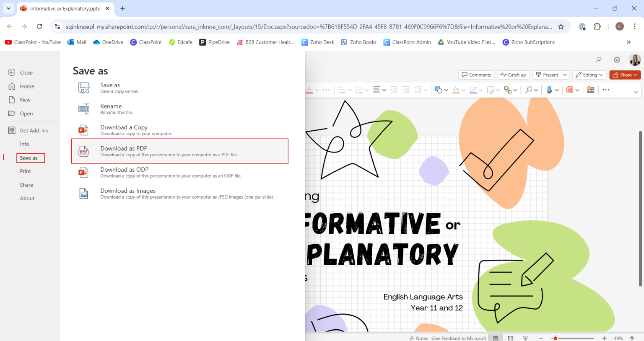
Task: Open the Save as menu item
Action: 30,158
